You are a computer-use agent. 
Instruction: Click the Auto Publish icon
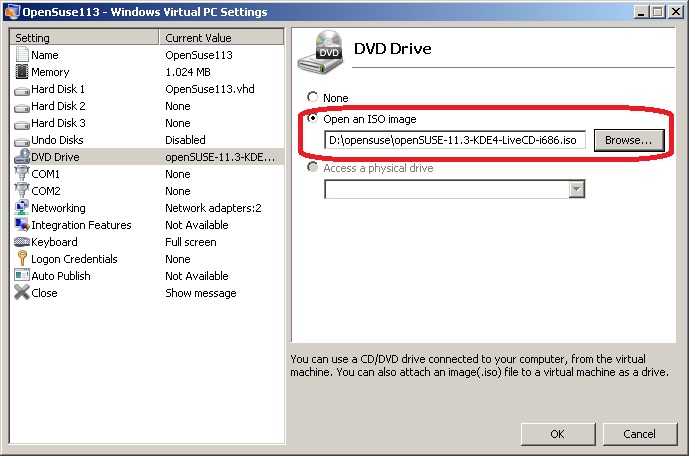click(x=22, y=275)
